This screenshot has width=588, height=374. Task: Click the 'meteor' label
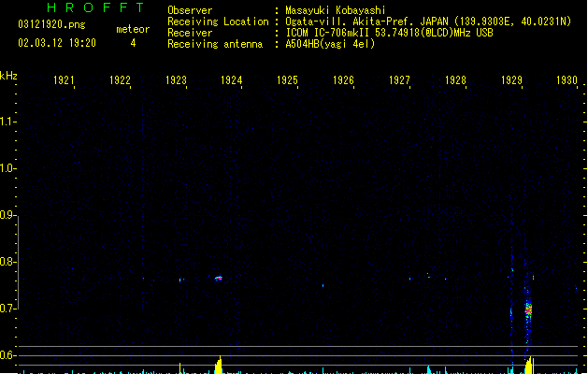133,29
